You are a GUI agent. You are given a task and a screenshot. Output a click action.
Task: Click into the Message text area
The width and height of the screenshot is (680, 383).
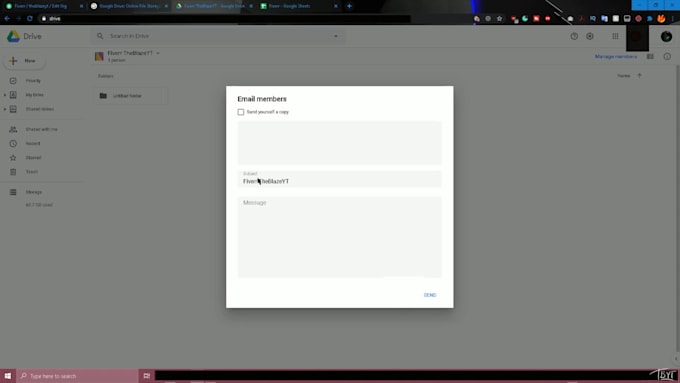[x=340, y=237]
